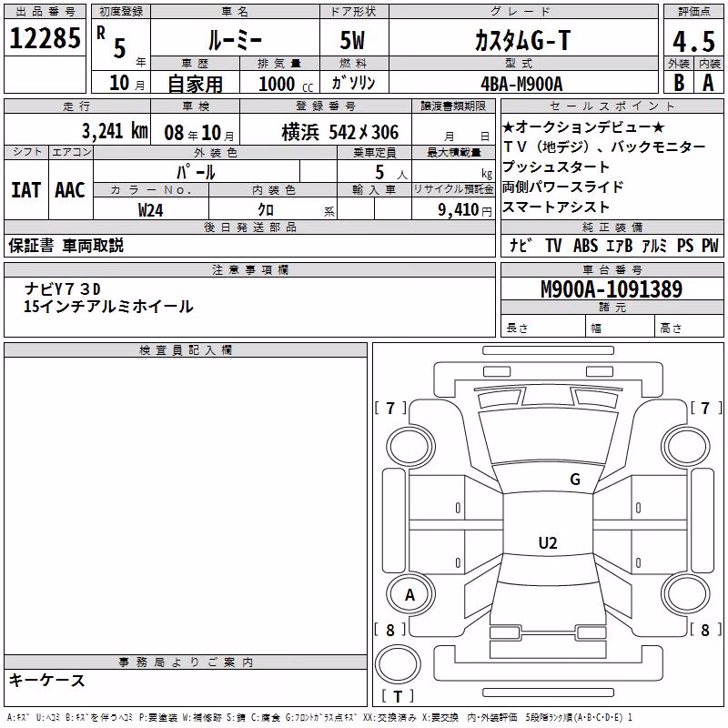The height and width of the screenshot is (728, 728).
Task: Select vehicle history 自家用
Action: coord(195,84)
